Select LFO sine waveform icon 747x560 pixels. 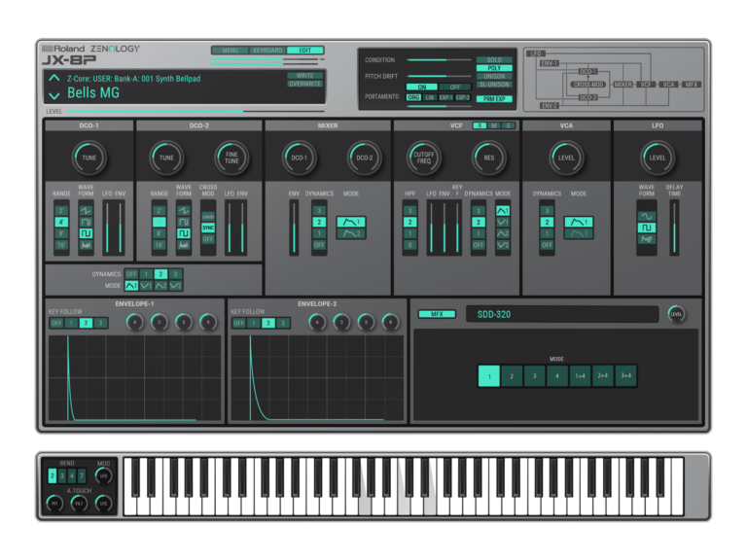[647, 216]
